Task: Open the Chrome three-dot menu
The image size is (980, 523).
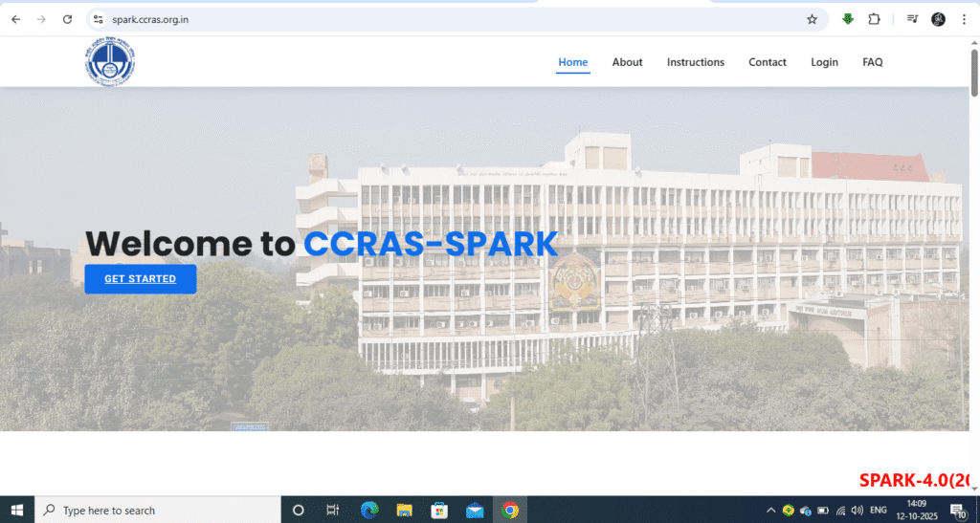Action: pos(964,19)
